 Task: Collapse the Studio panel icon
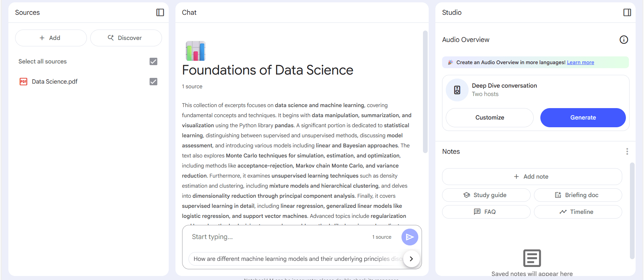pos(627,12)
